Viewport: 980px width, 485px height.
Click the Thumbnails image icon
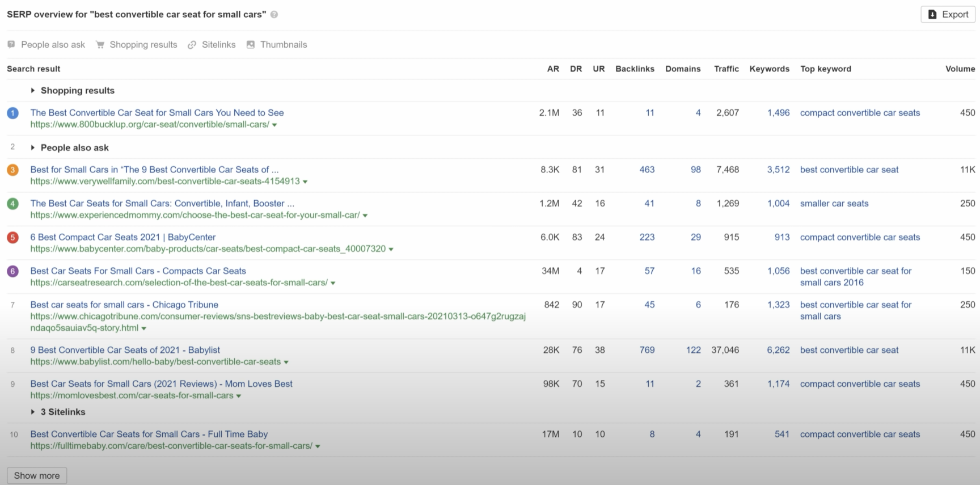pyautogui.click(x=250, y=44)
